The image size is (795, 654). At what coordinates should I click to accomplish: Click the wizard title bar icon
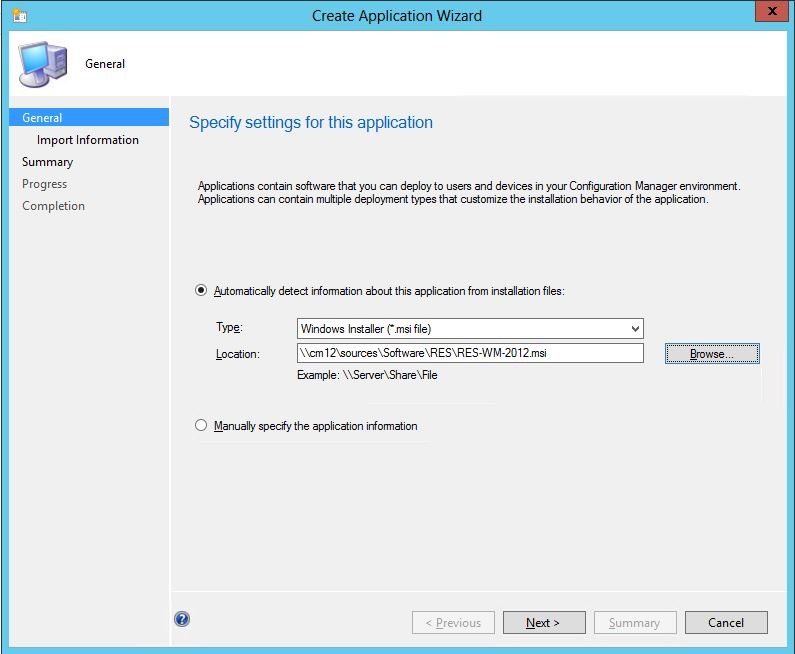(x=20, y=16)
